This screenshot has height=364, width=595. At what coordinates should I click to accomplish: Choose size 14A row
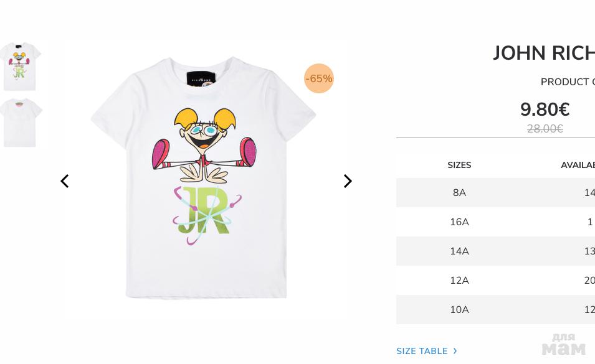coord(495,251)
